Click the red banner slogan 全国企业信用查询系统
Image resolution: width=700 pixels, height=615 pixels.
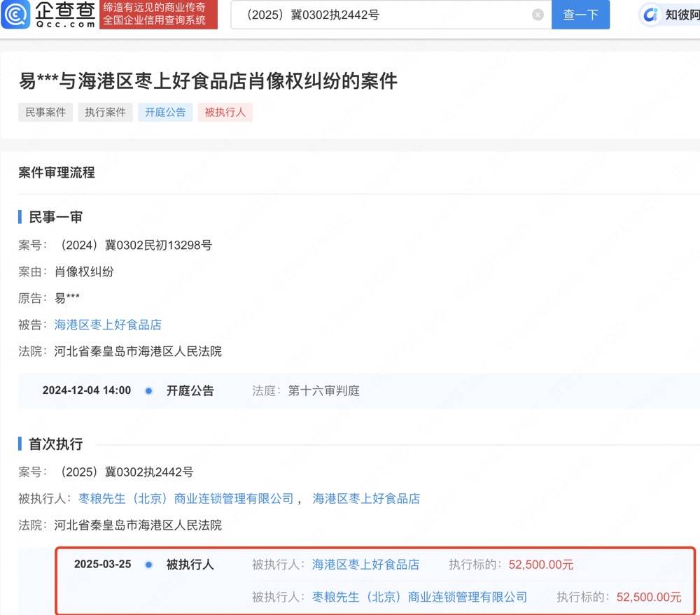coord(155,20)
